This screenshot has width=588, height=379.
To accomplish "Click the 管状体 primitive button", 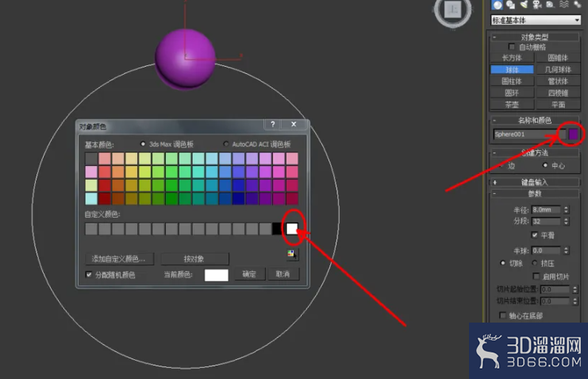I will tap(558, 81).
